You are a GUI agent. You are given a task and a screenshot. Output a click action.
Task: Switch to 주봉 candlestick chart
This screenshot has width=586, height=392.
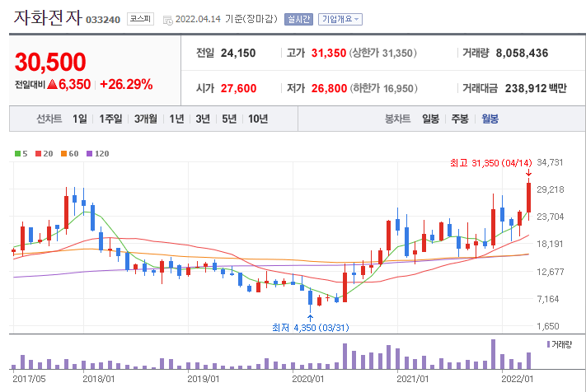(x=460, y=119)
